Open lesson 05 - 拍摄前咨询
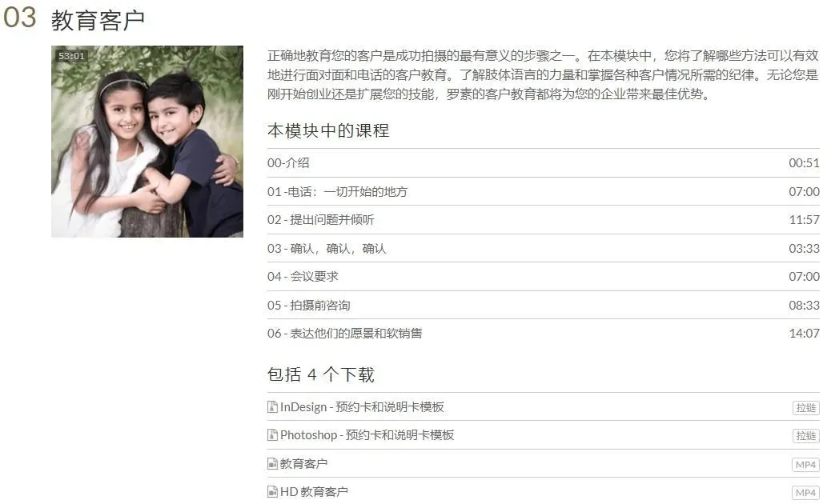The image size is (823, 504). pyautogui.click(x=544, y=305)
